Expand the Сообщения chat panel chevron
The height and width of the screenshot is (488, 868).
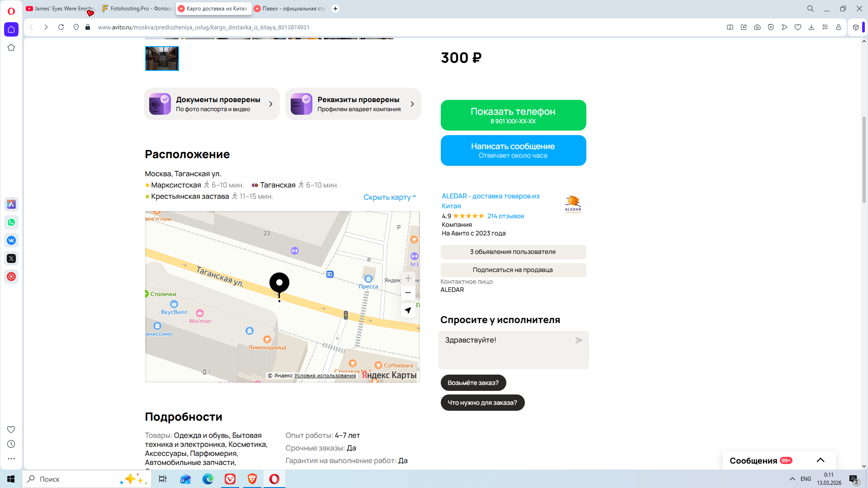point(821,460)
